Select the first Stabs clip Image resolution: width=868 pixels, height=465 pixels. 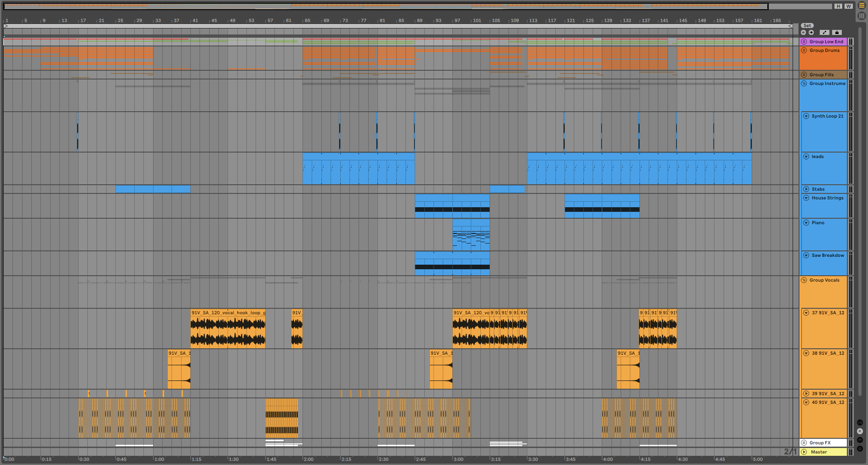153,189
